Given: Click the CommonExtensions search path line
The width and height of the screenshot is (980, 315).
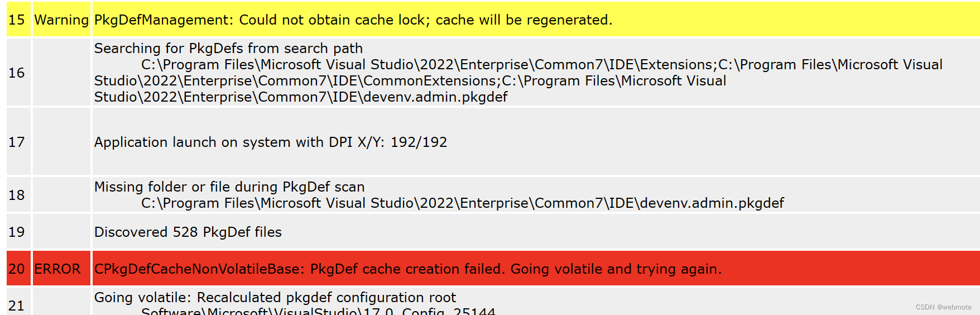Looking at the screenshot, I should (x=410, y=81).
